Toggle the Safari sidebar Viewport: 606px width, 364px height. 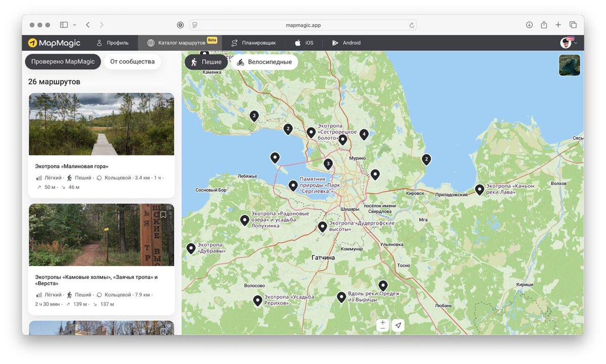tap(64, 25)
